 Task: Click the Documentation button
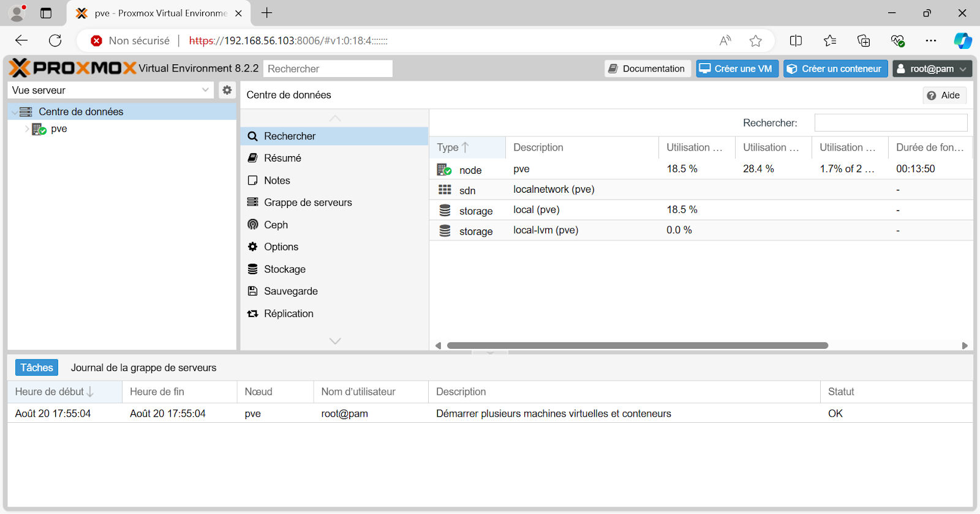pyautogui.click(x=647, y=69)
